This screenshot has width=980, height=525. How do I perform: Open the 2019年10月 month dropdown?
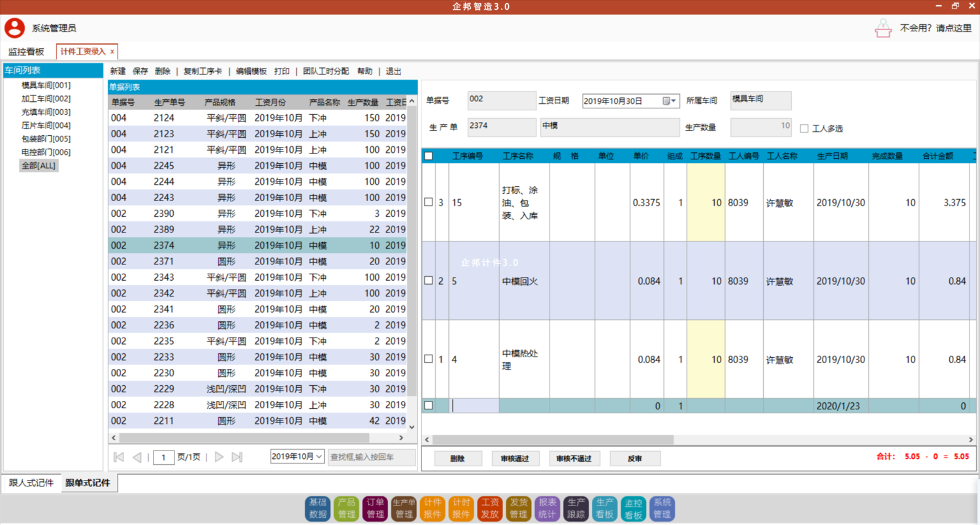point(319,457)
